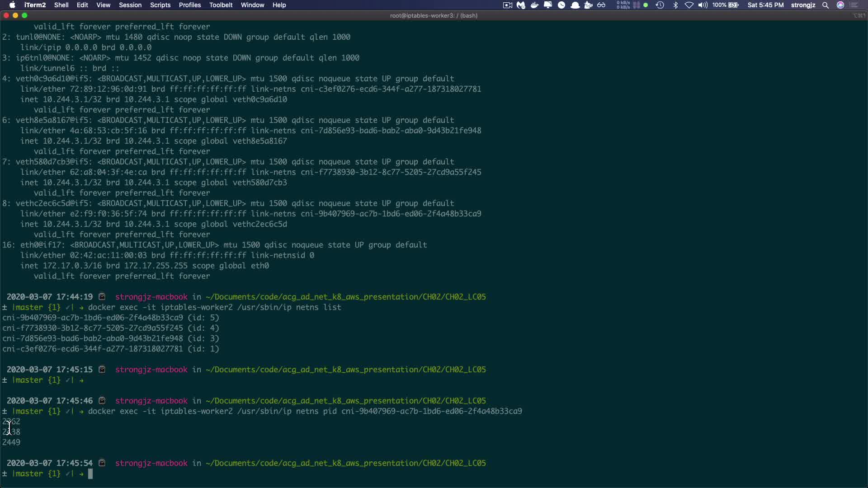The image size is (868, 488).
Task: Open Spotlight search magnifier
Action: tap(826, 5)
